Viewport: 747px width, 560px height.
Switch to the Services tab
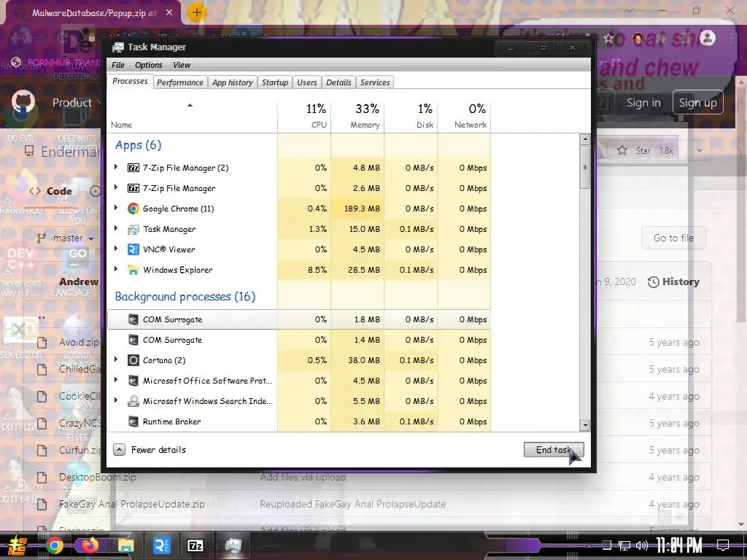click(x=374, y=82)
